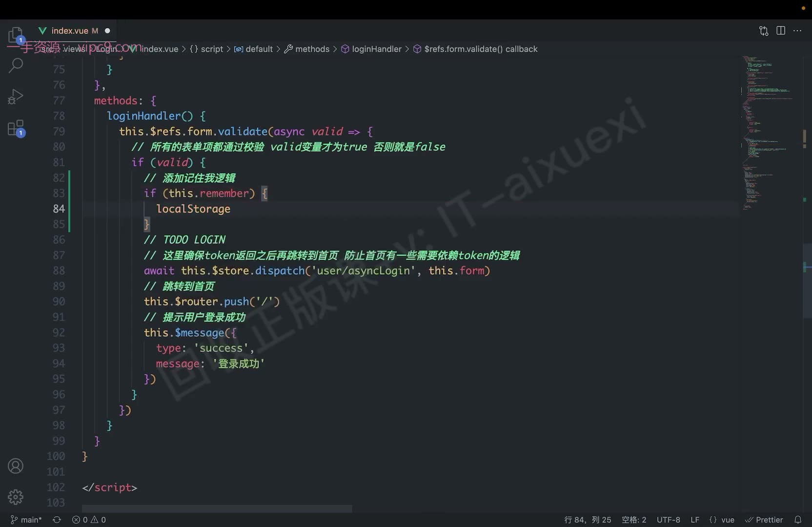Viewport: 812px width, 527px height.
Task: Open the Accounts icon
Action: click(16, 466)
